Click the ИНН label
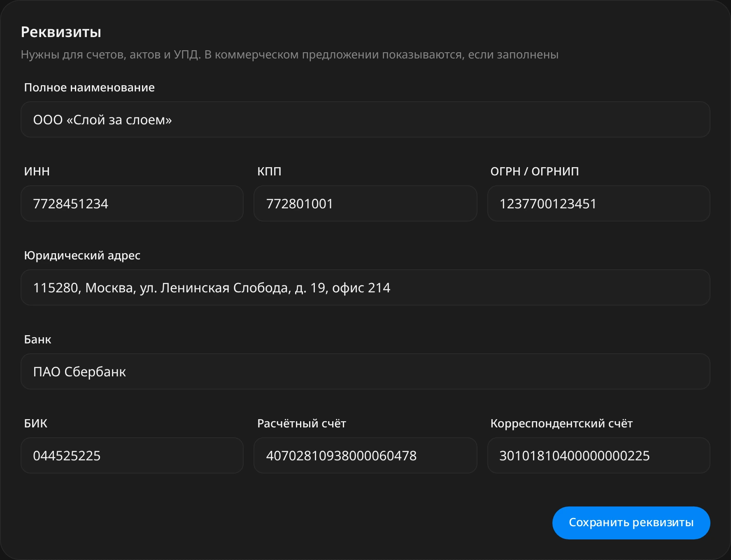731x560 pixels. 37,171
